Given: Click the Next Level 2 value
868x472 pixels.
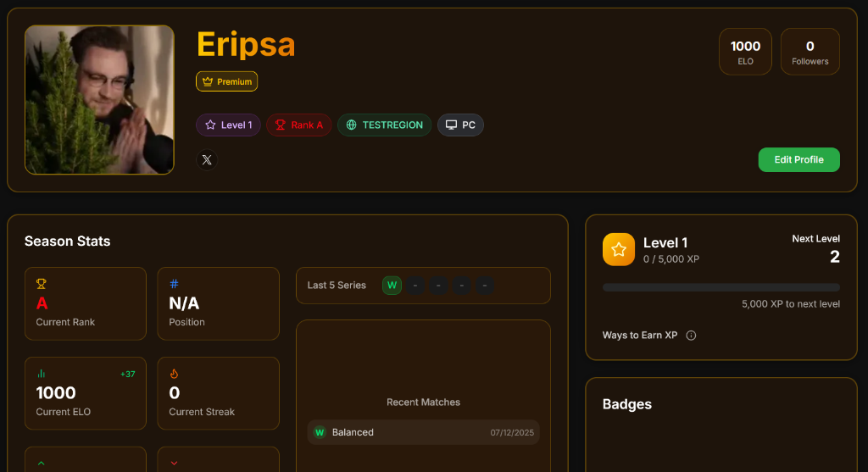Looking at the screenshot, I should click(835, 257).
